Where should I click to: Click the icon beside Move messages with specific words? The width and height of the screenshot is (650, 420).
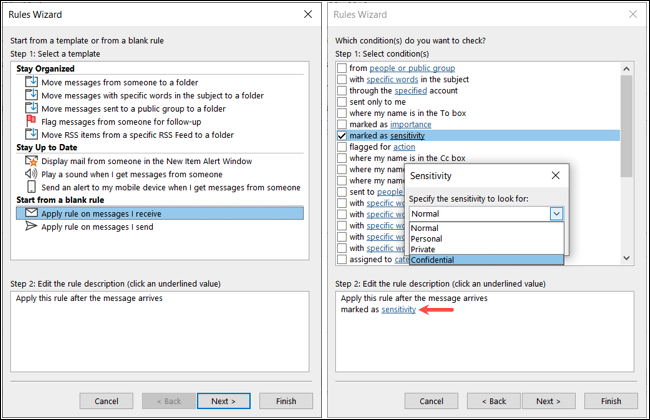tap(32, 95)
